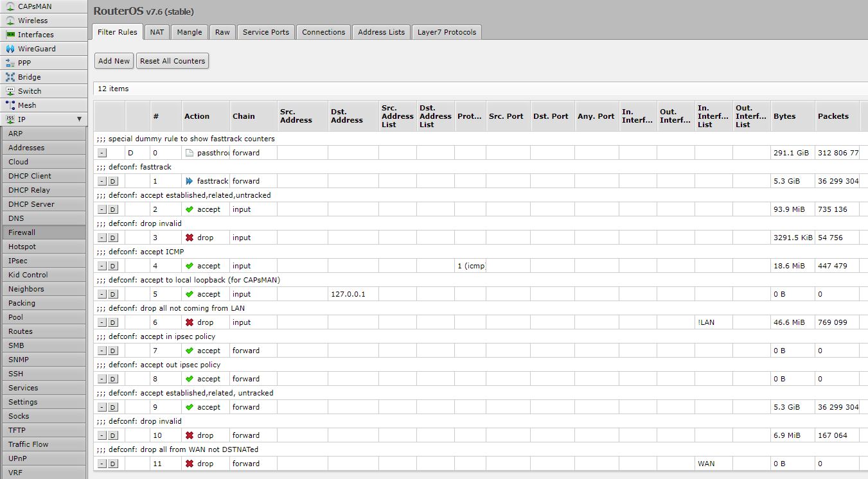Click WAN interface list cell in rule 11

pos(713,464)
